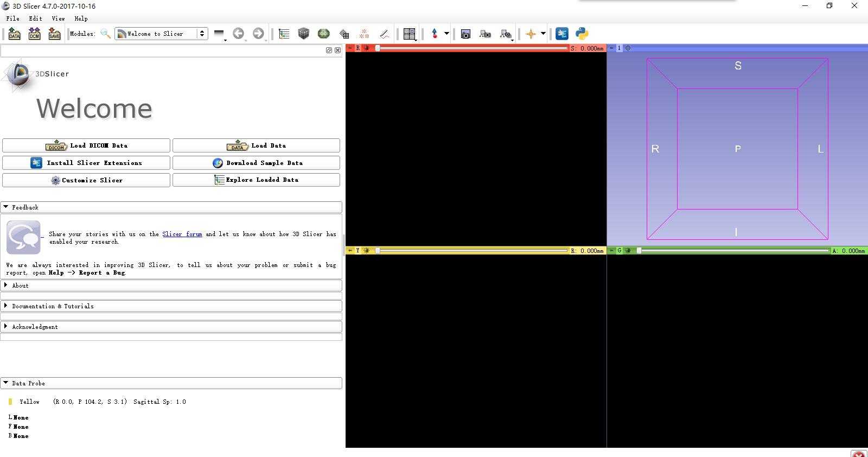Click Load DICOM Data button
This screenshot has height=457, width=868.
point(86,145)
